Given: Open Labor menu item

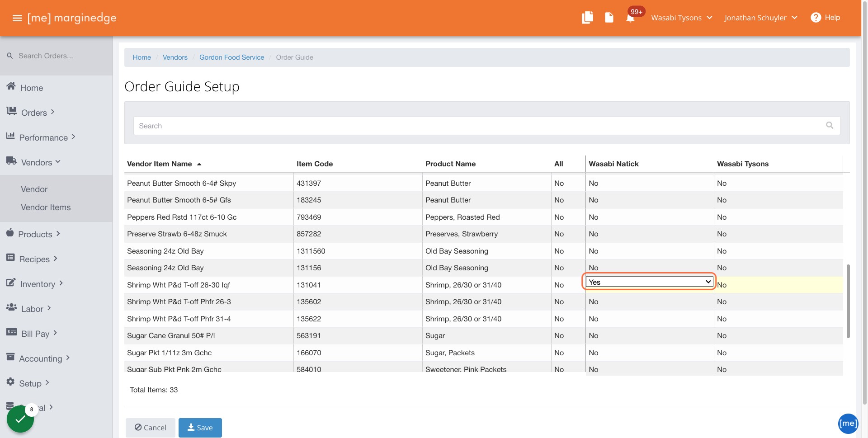Looking at the screenshot, I should [x=32, y=309].
